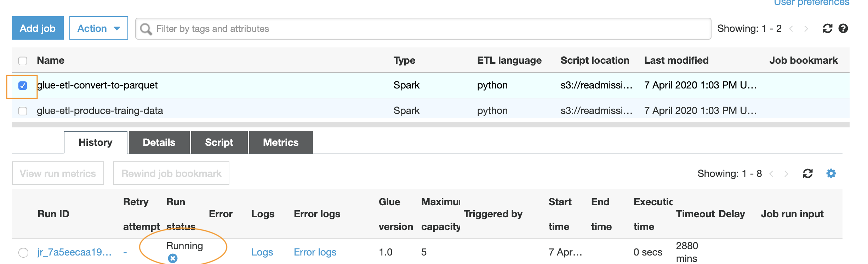Click the Spark type of glue-etl-produce-traing-data
This screenshot has height=264, width=868.
pos(406,111)
